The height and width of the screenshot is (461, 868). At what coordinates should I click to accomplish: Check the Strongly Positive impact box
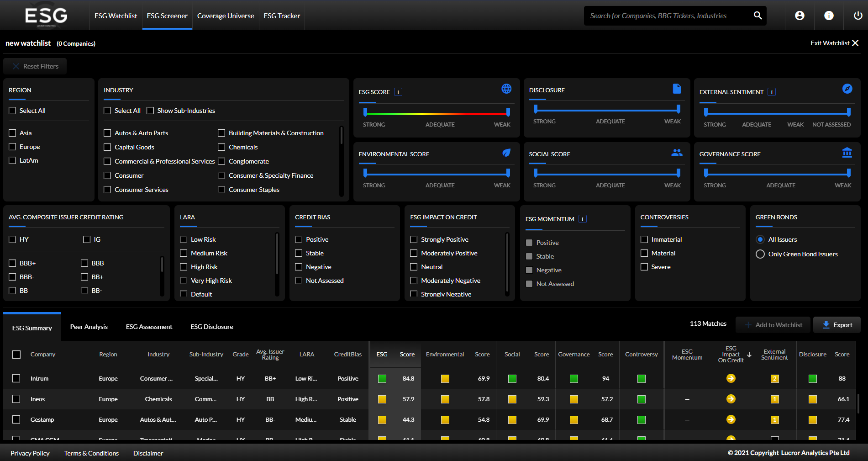point(414,239)
